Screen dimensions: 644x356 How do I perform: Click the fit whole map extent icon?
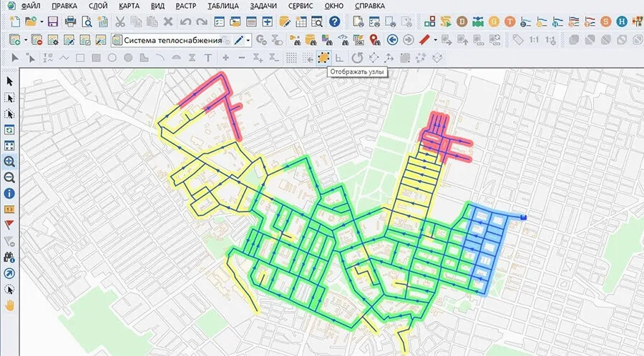pyautogui.click(x=9, y=146)
